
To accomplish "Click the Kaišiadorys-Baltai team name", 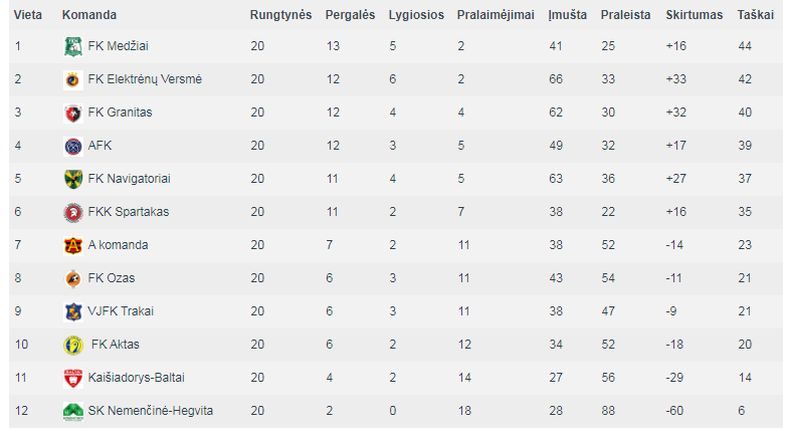I will tap(136, 378).
